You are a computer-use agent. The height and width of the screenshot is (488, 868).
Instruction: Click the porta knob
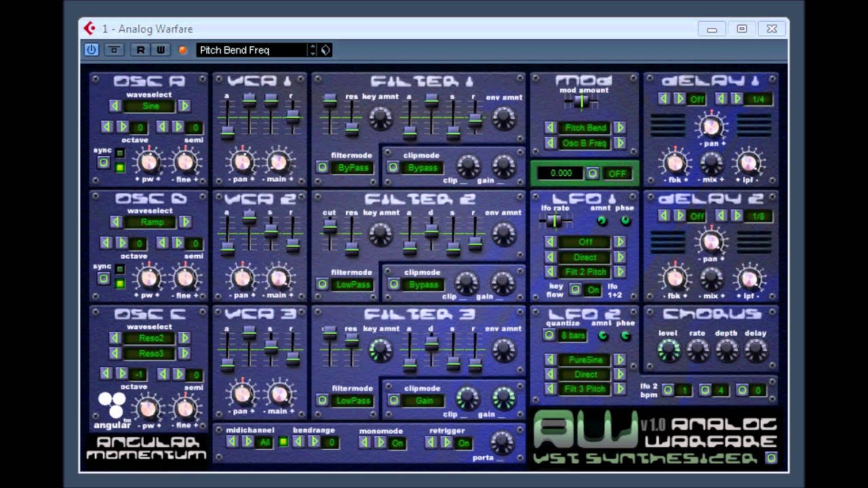click(502, 442)
